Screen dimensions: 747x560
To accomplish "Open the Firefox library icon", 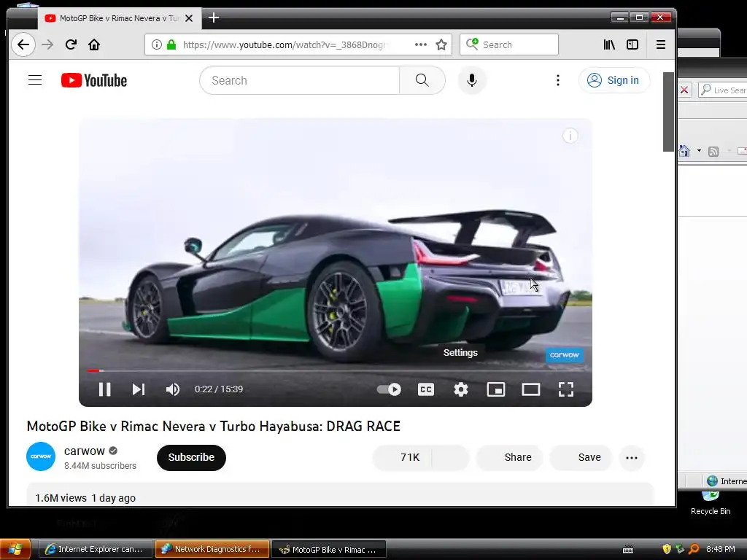I will click(x=609, y=44).
